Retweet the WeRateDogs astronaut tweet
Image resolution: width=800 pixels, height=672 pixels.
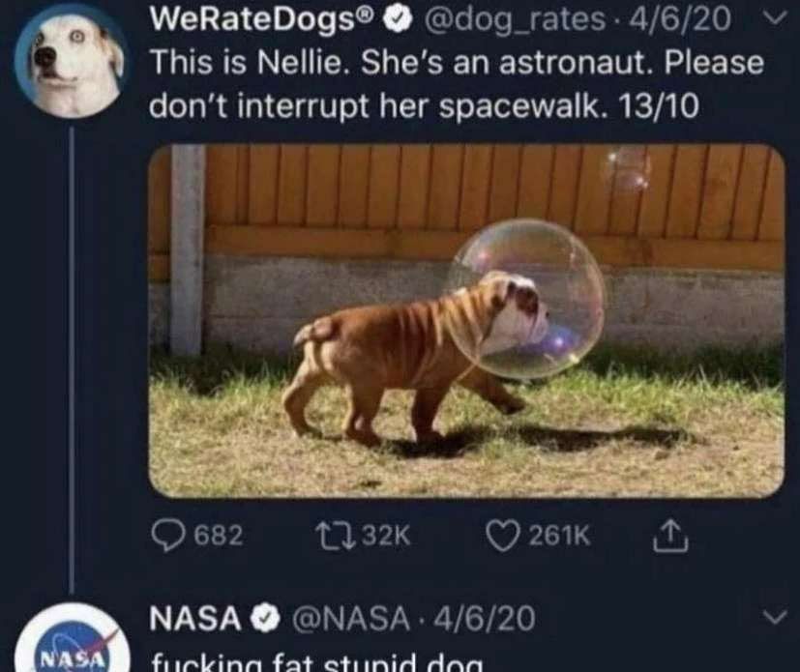pyautogui.click(x=334, y=536)
